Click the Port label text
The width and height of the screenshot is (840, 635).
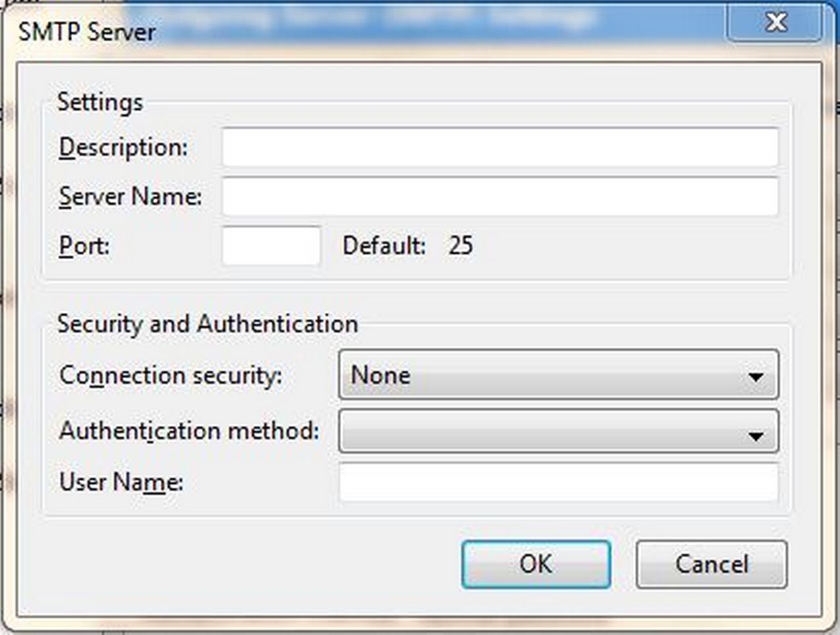(x=84, y=247)
